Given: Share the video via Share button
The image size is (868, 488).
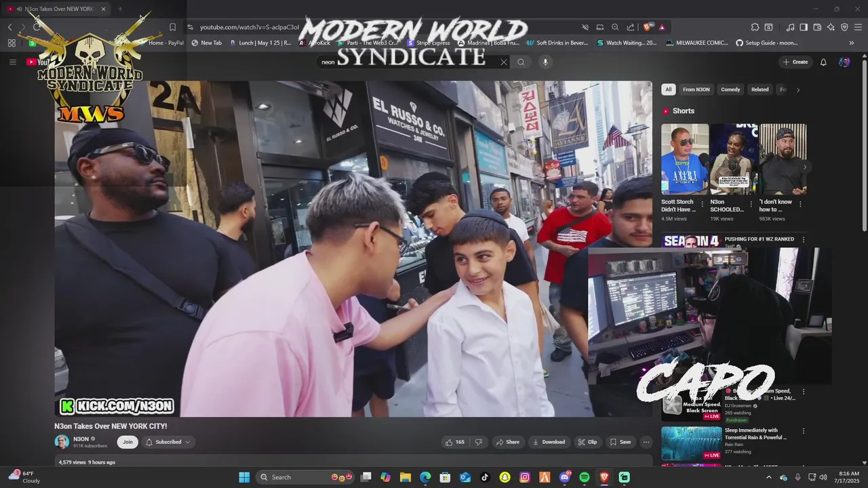Looking at the screenshot, I should point(507,442).
